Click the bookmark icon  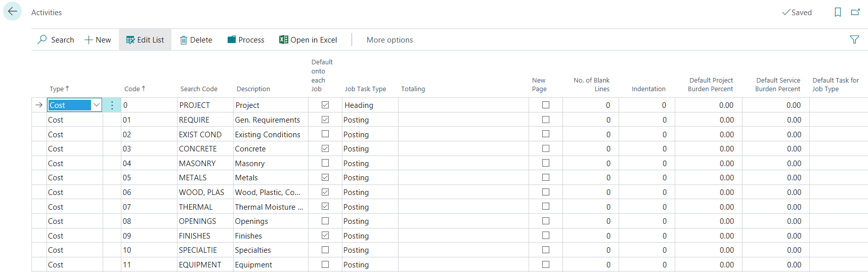click(838, 12)
